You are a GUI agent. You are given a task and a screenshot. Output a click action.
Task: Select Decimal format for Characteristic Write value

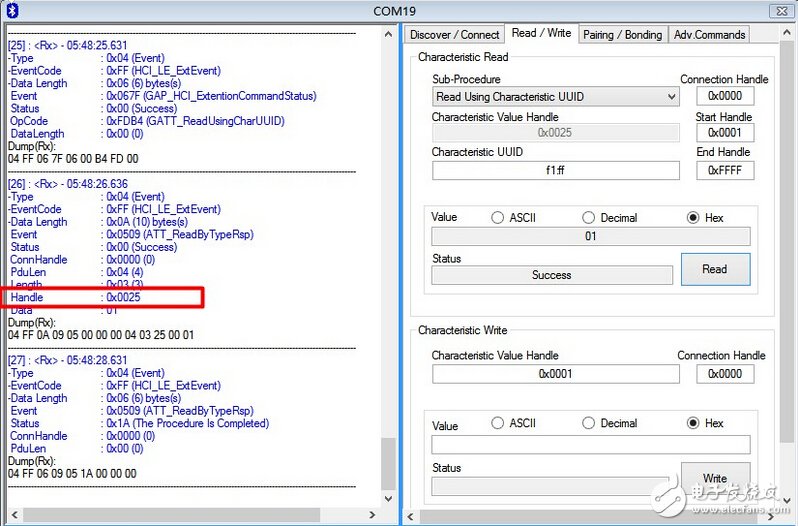[x=588, y=423]
